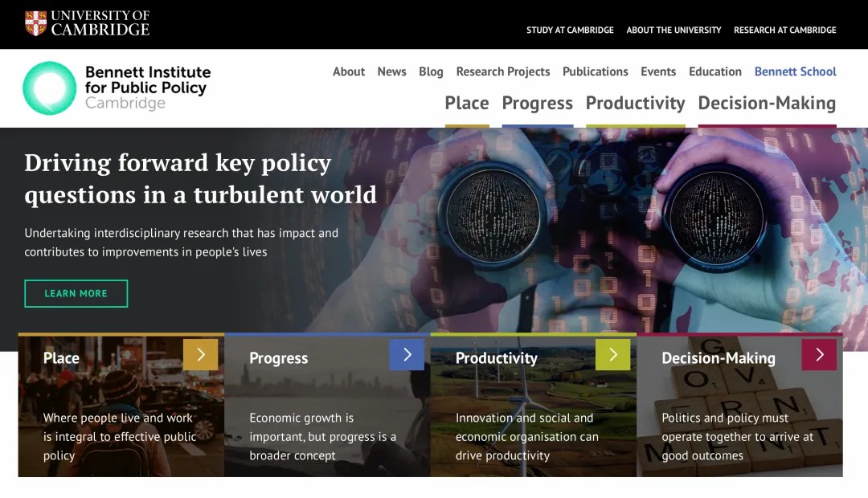This screenshot has height=498, width=868.
Task: Click 'Innovation and social and economic' description
Action: (x=527, y=437)
